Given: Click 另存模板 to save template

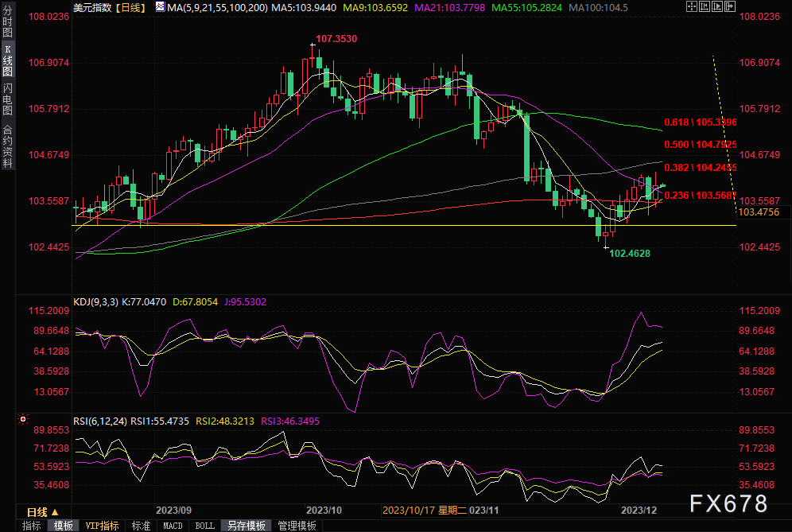Looking at the screenshot, I should [x=246, y=526].
